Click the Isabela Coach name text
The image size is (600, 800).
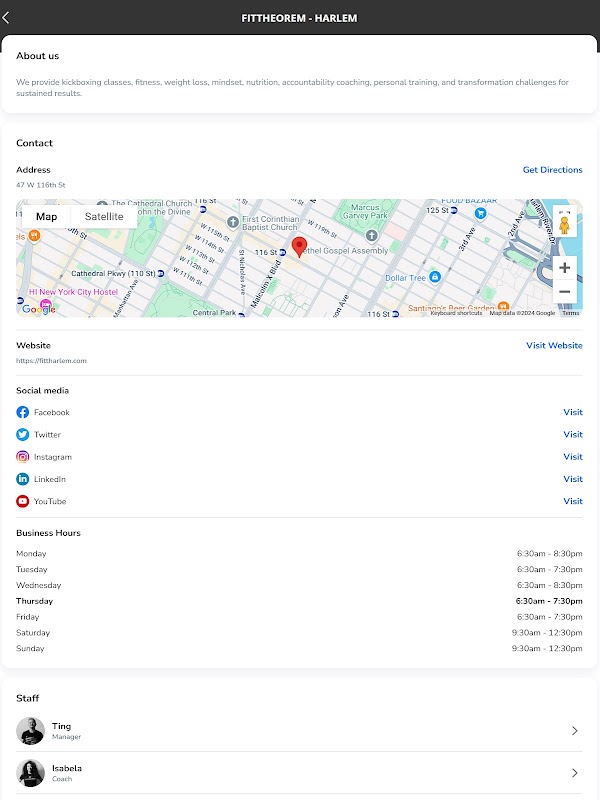click(x=67, y=768)
